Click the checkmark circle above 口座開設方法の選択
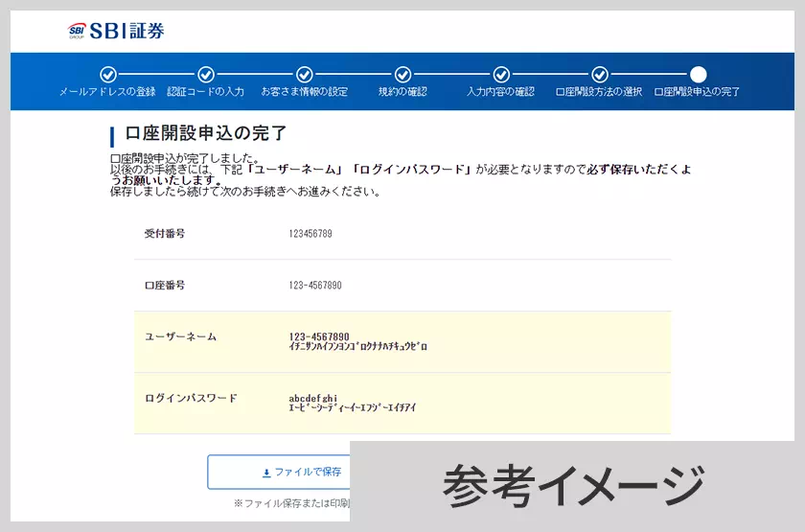 pos(599,75)
